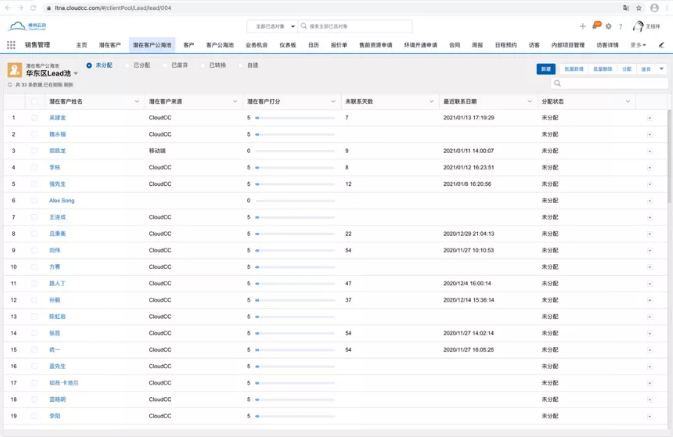The height and width of the screenshot is (437, 673).
Task: Open the 报价单 tab
Action: point(339,45)
